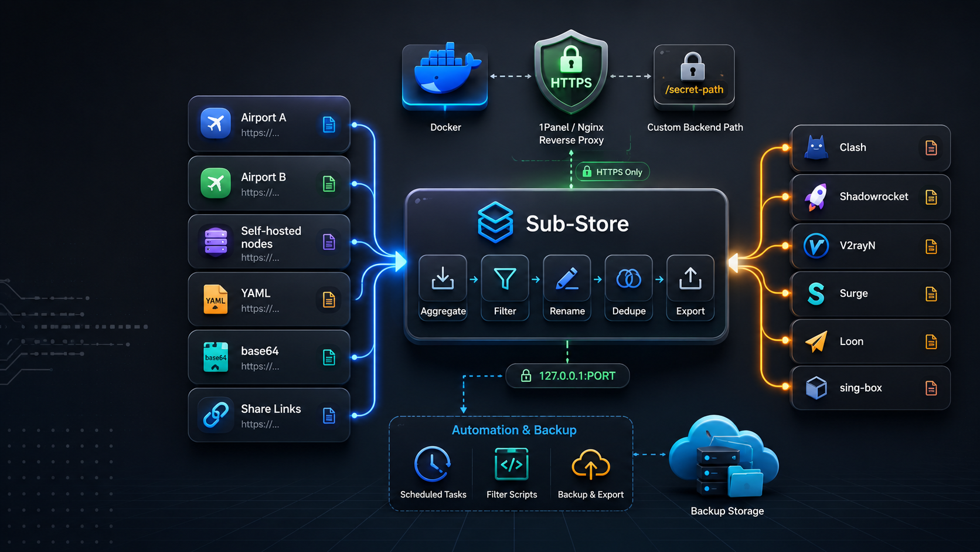The width and height of the screenshot is (980, 552).
Task: Click the "1Panel / Nginx Reverse Proxy" caption
Action: coord(571,134)
